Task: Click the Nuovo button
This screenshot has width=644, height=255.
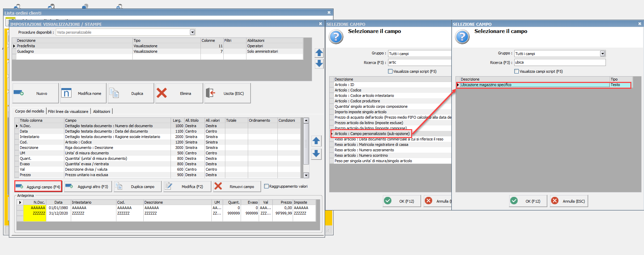Action: click(x=35, y=93)
